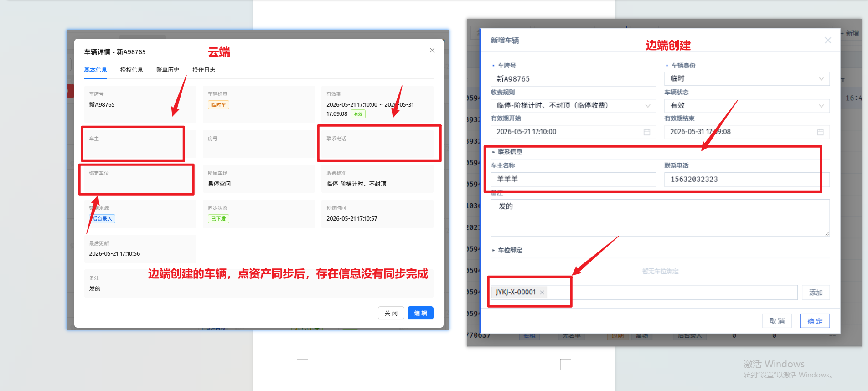Remove the JYKJ-X-00001 tag via its x

coord(542,293)
